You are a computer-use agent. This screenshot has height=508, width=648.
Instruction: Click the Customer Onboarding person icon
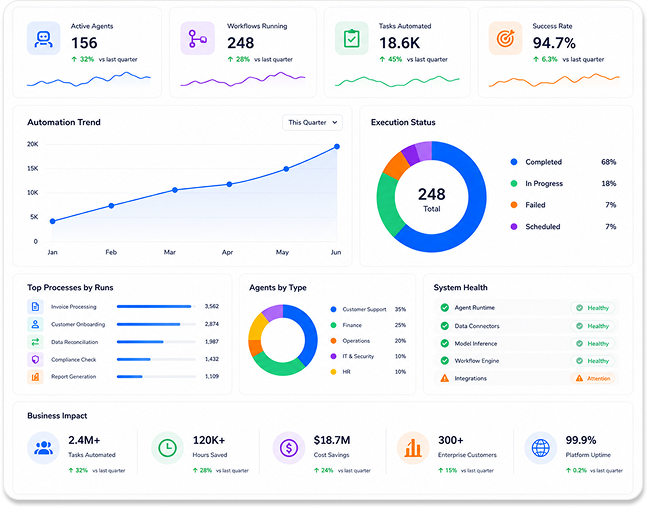click(x=36, y=324)
